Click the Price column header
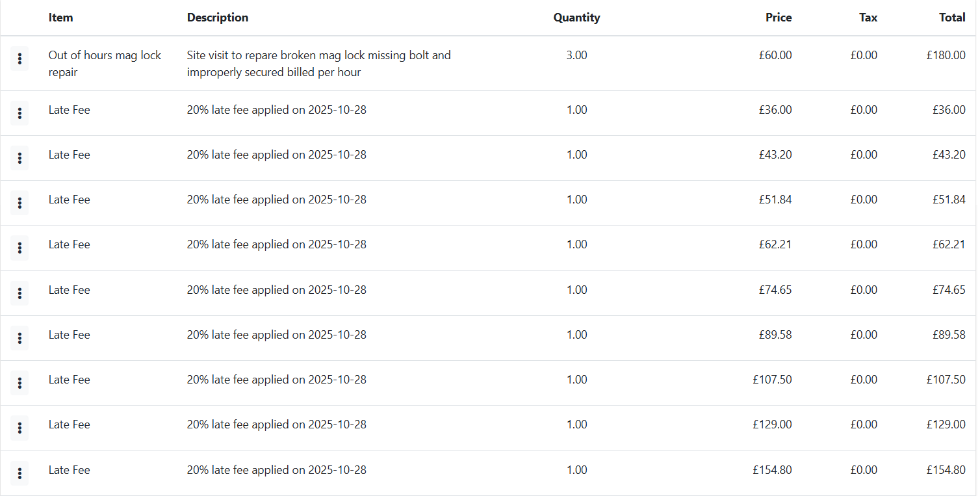Image resolution: width=980 pixels, height=496 pixels. coord(779,18)
